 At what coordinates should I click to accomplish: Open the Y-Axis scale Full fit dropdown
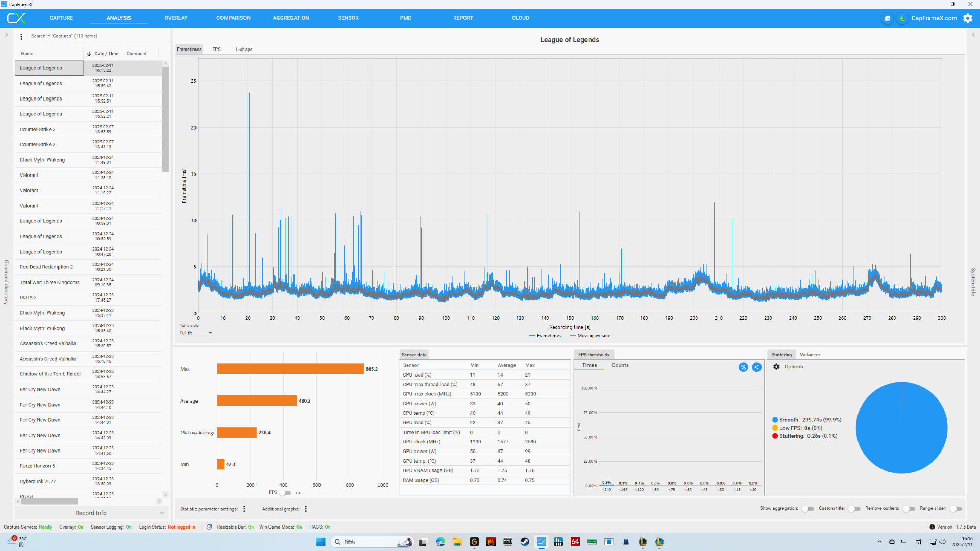(x=195, y=333)
